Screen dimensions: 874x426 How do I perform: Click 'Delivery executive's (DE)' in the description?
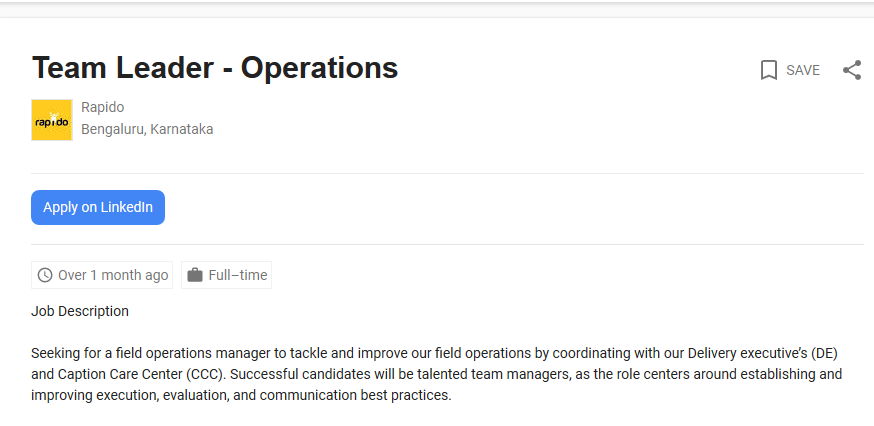coord(763,353)
